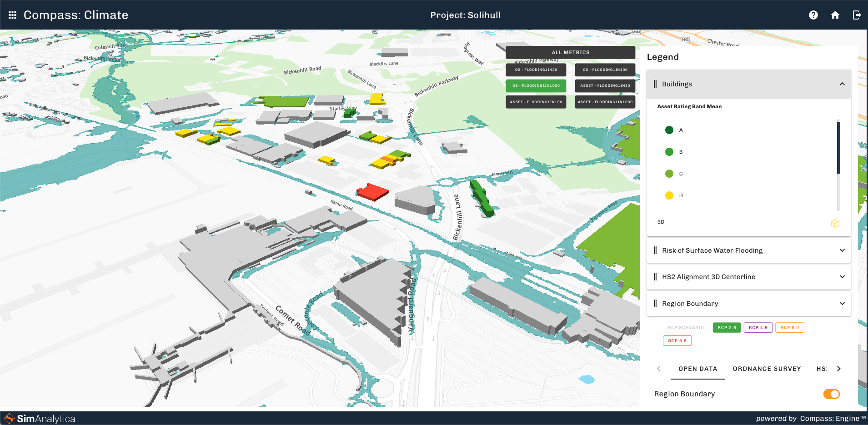Log out using the exit icon
The height and width of the screenshot is (425, 868).
coord(857,15)
